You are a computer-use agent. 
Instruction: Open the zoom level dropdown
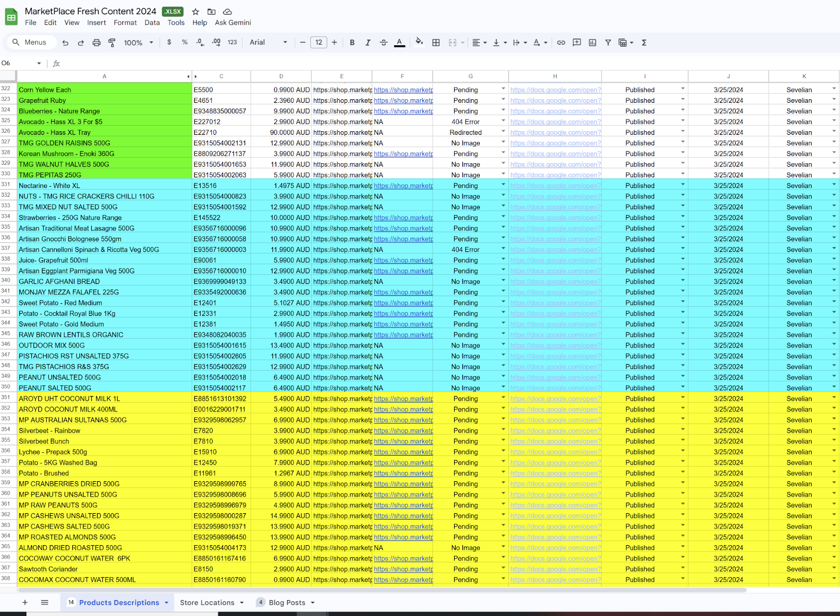point(138,43)
